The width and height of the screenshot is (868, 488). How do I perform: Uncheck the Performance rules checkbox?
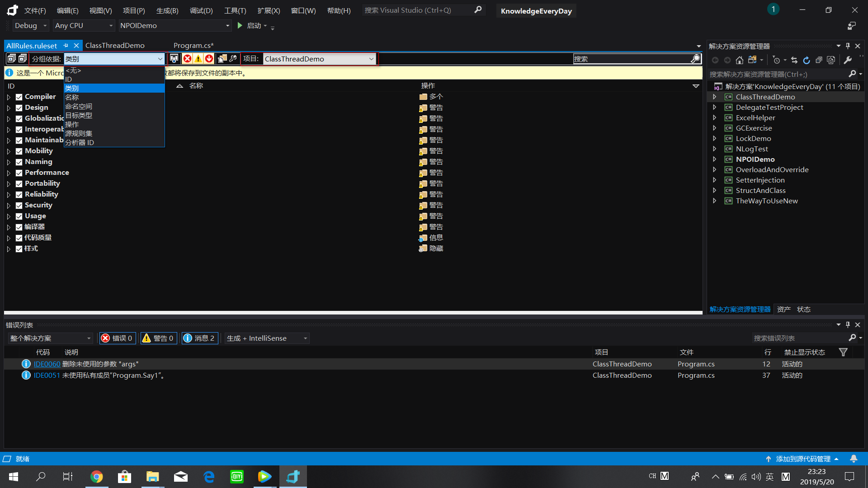(x=19, y=173)
